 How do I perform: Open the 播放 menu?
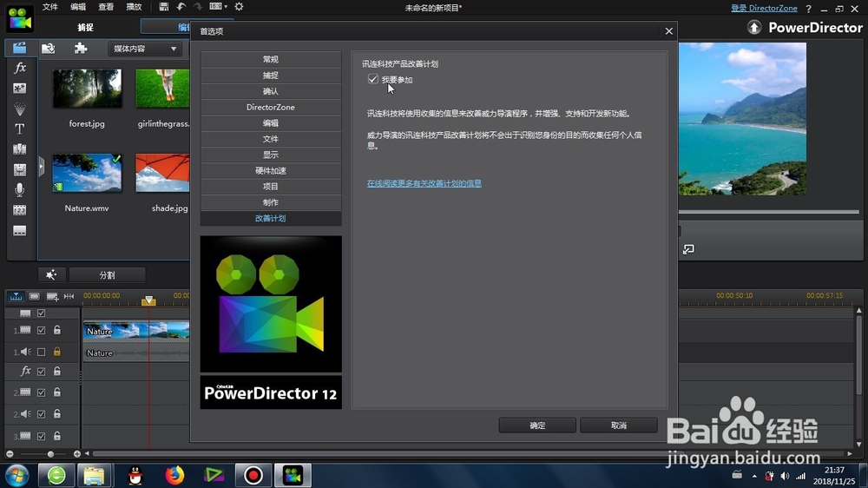click(x=134, y=7)
